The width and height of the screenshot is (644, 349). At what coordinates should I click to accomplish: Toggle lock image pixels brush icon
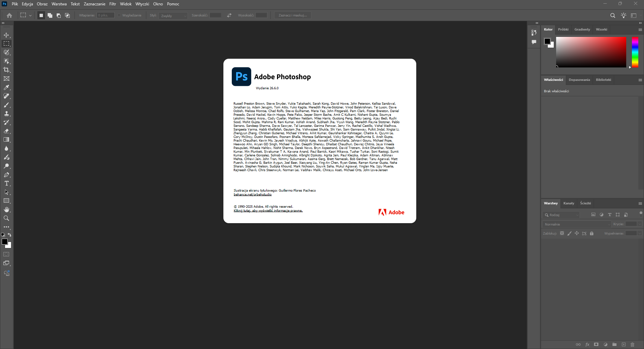tap(570, 233)
